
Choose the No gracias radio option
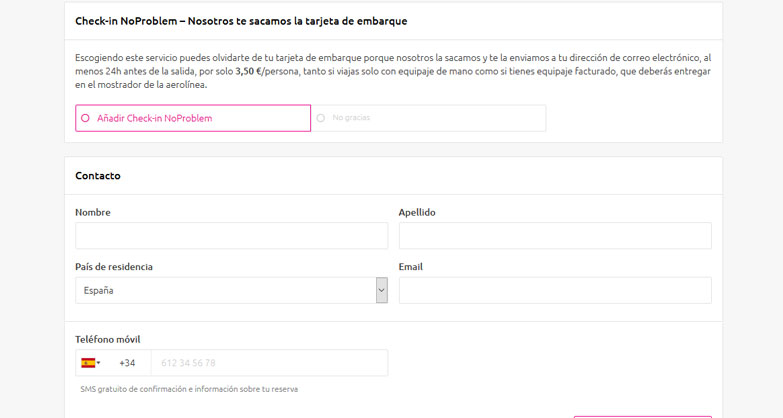tap(428, 118)
